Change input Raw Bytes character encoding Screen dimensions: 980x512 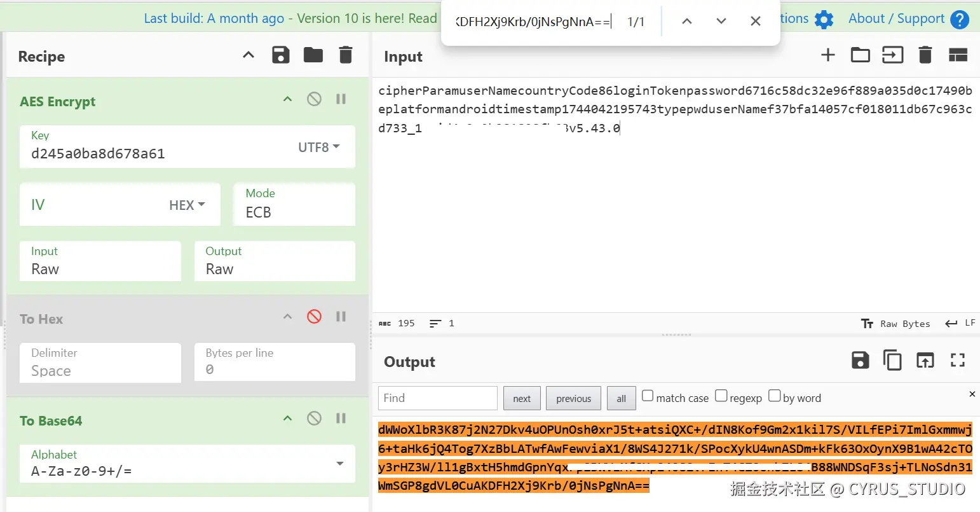pyautogui.click(x=895, y=323)
